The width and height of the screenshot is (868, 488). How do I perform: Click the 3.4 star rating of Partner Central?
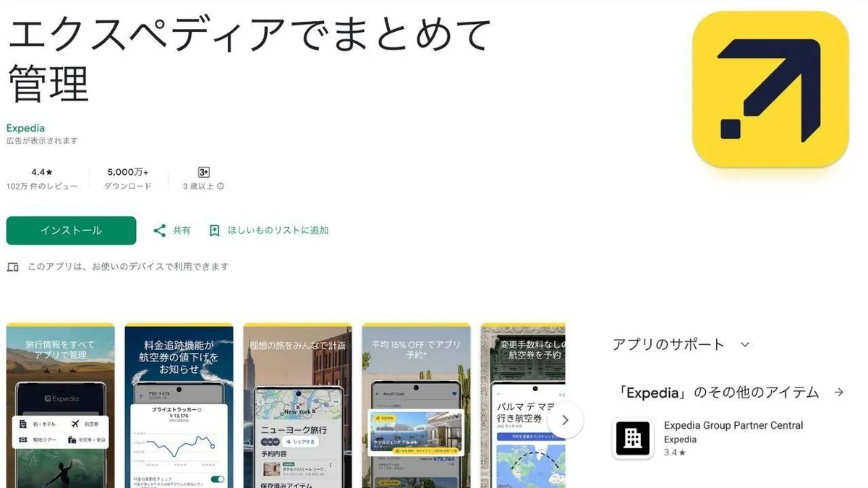(674, 453)
